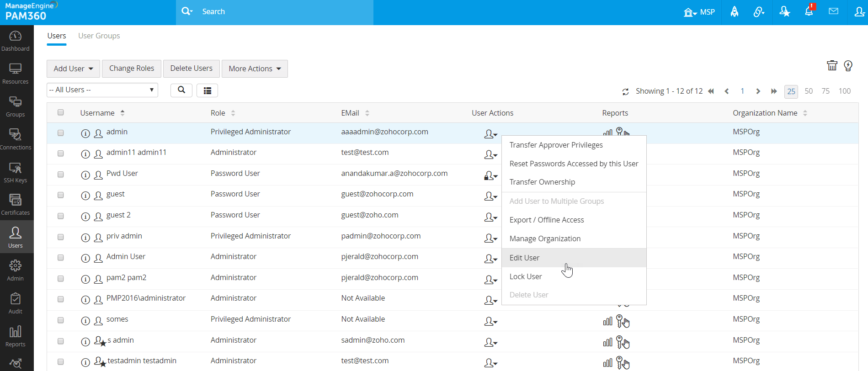Click the info icon for guest user
Image resolution: width=868 pixels, height=371 pixels.
pos(85,196)
